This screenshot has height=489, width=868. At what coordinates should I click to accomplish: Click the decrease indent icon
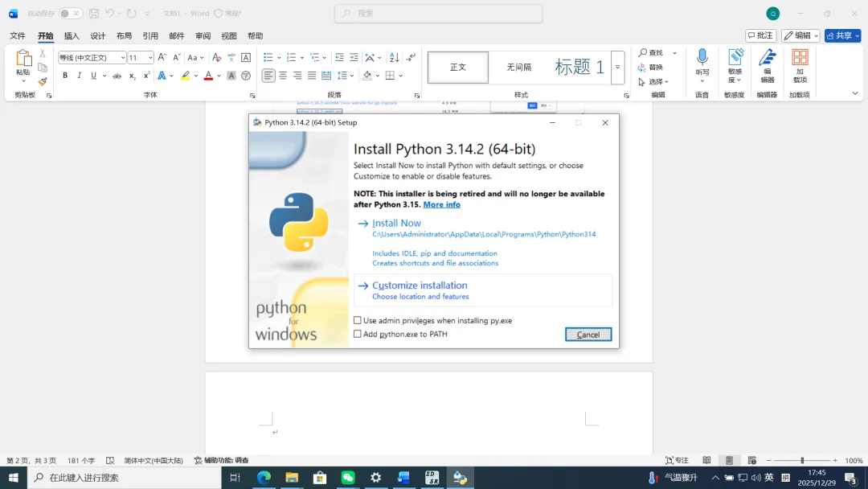339,57
